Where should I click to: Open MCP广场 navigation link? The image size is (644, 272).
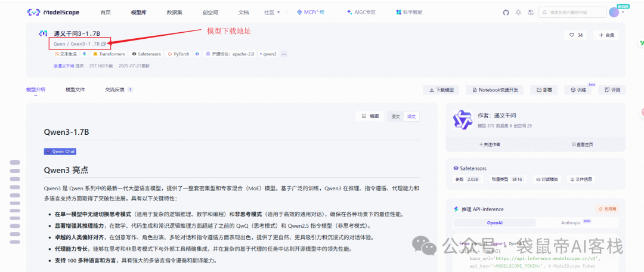coord(311,13)
